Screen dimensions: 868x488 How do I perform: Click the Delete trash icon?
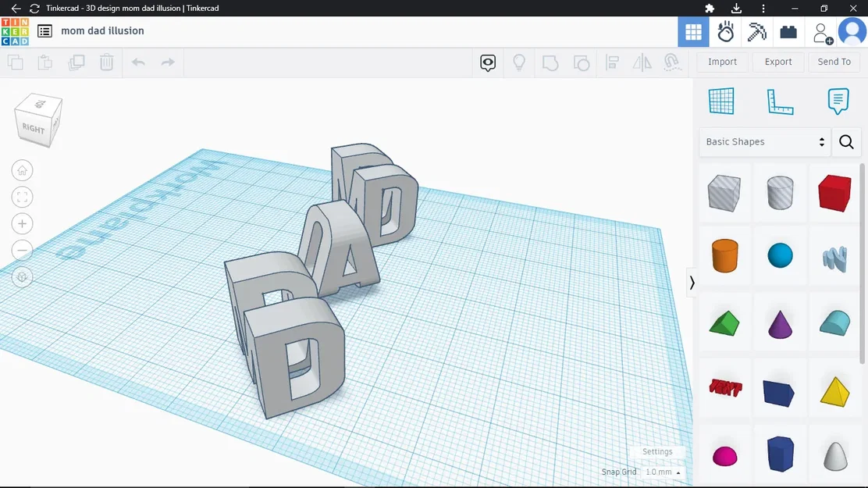click(106, 62)
